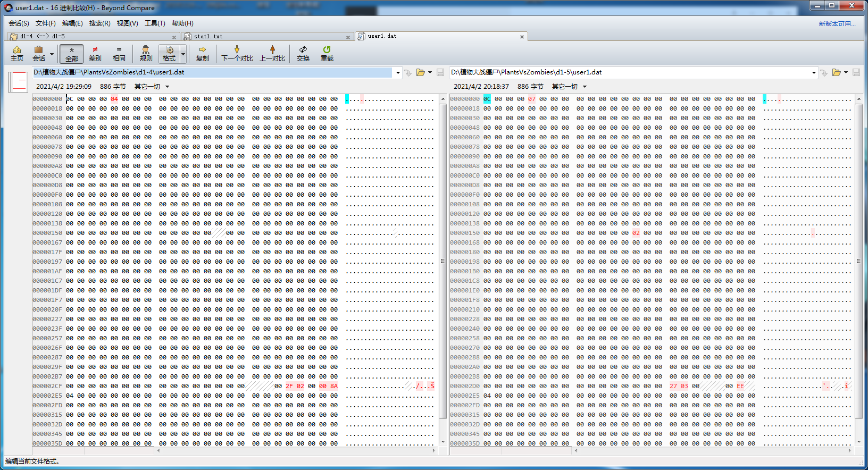Click the red 07 byte in right row 00000000

[532, 99]
